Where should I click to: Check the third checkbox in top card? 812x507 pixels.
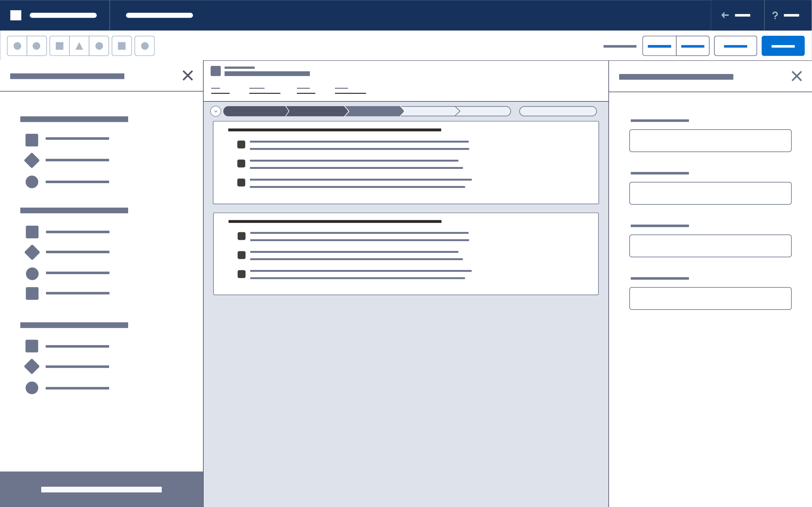coord(241,183)
